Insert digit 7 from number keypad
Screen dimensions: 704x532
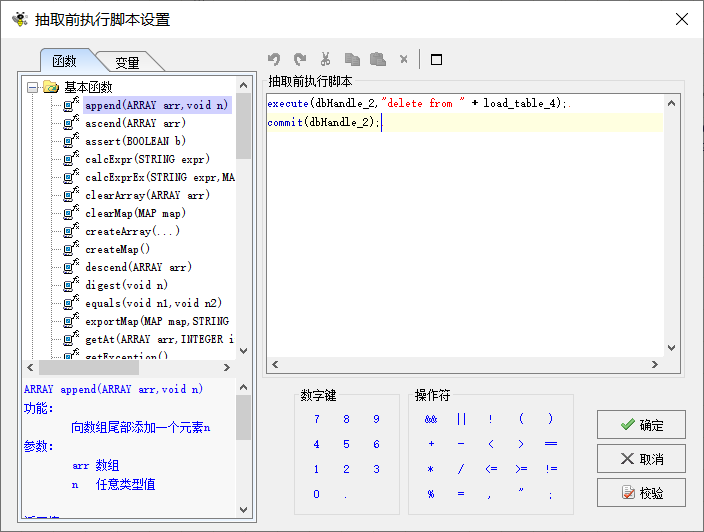pos(317,419)
